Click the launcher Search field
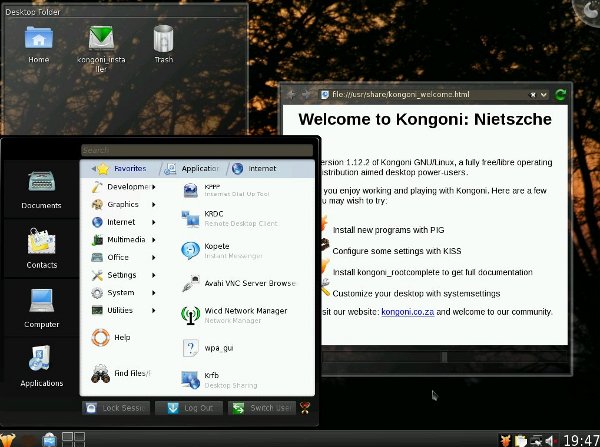Image resolution: width=600 pixels, height=447 pixels. tap(197, 150)
